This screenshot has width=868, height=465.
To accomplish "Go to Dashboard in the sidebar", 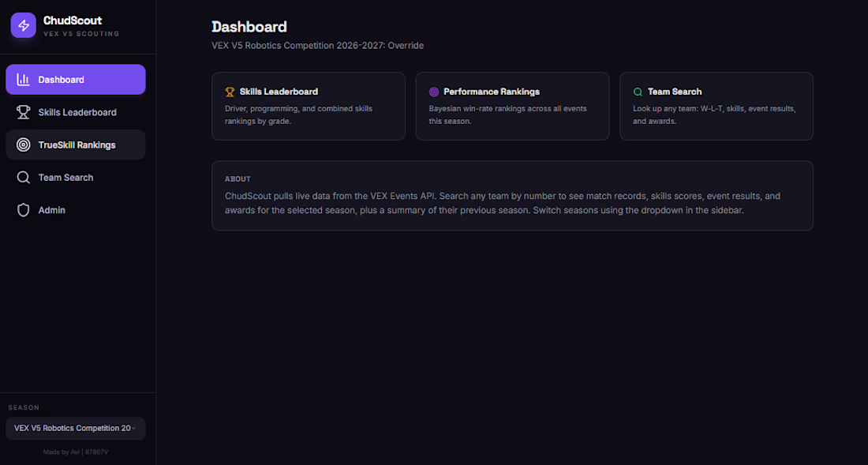I will [76, 80].
